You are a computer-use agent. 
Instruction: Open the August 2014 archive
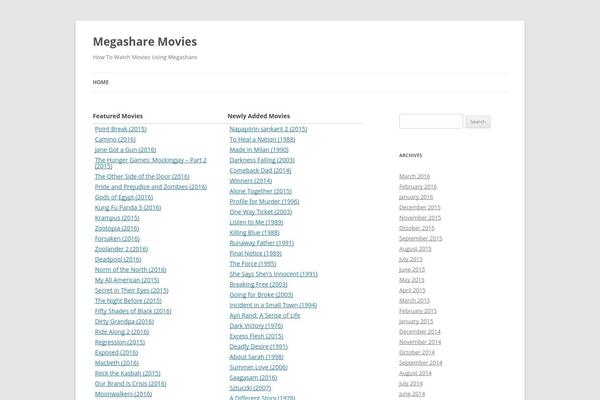(415, 373)
